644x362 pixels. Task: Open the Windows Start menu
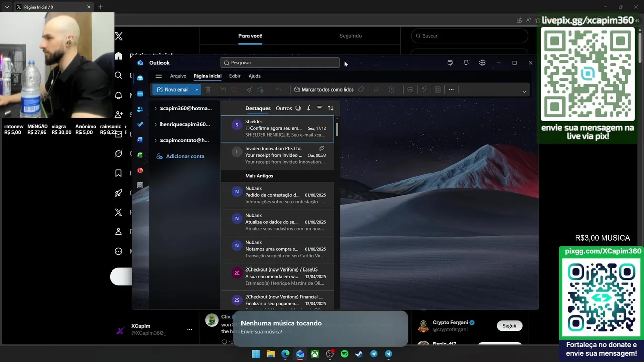coord(256,354)
